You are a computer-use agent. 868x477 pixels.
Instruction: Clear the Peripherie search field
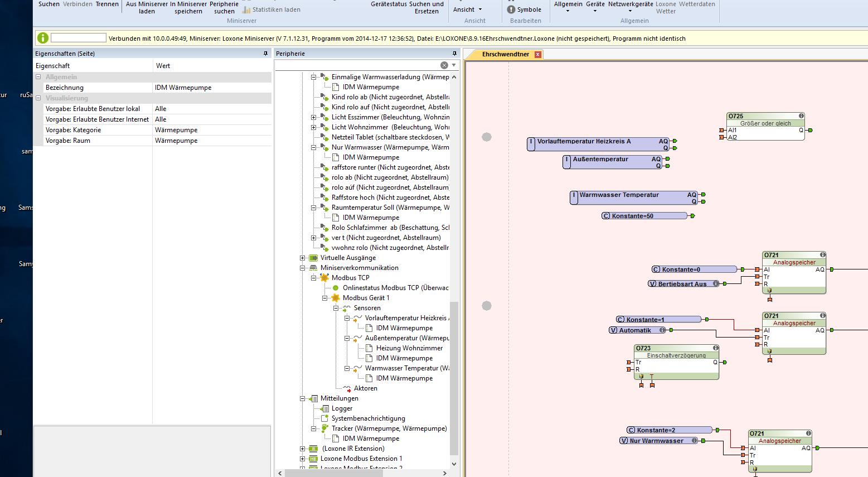[444, 65]
